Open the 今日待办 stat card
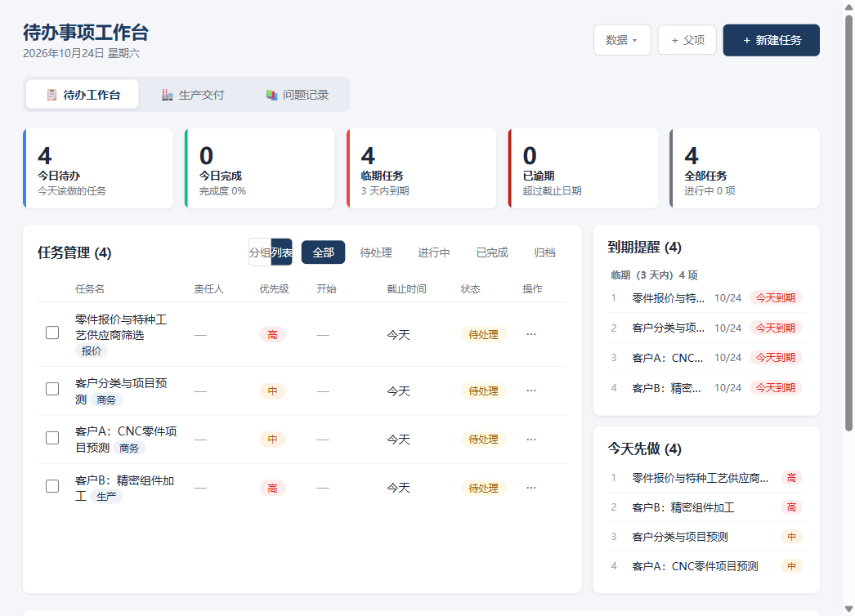 [98, 168]
